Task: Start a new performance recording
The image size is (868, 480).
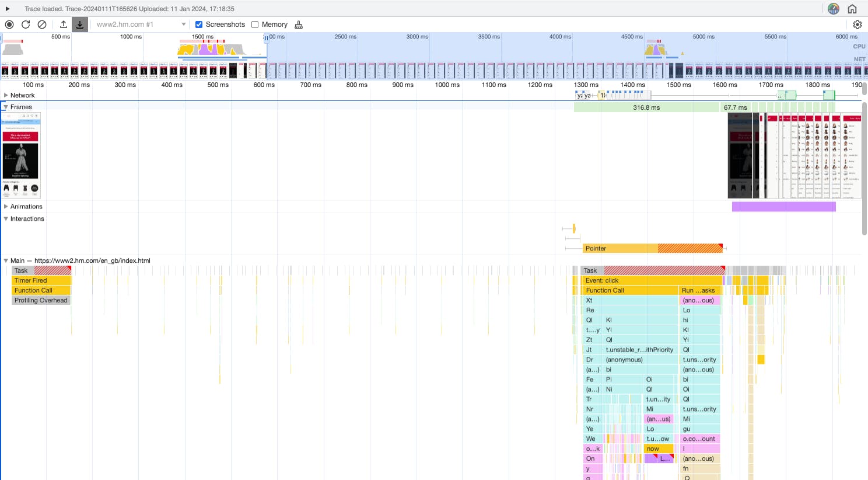Action: 9,25
